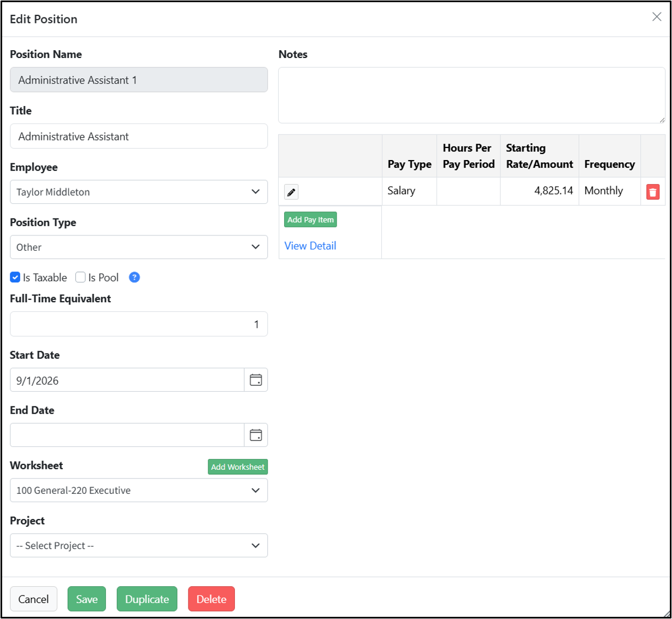Check the Is Pool checkbox
The height and width of the screenshot is (619, 672).
tap(80, 277)
